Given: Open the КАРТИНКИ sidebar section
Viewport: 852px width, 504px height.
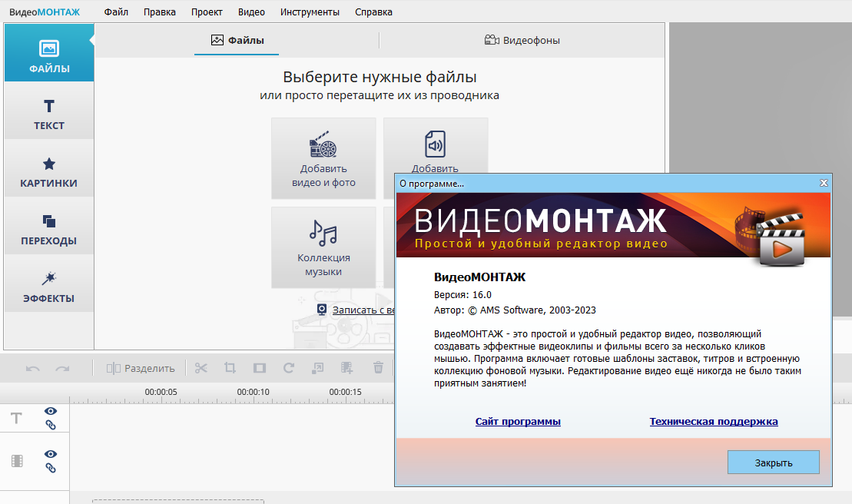Looking at the screenshot, I should coord(49,168).
